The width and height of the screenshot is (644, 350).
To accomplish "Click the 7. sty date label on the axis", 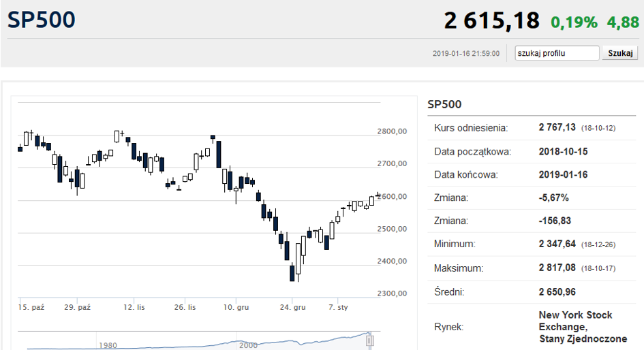I will [338, 307].
